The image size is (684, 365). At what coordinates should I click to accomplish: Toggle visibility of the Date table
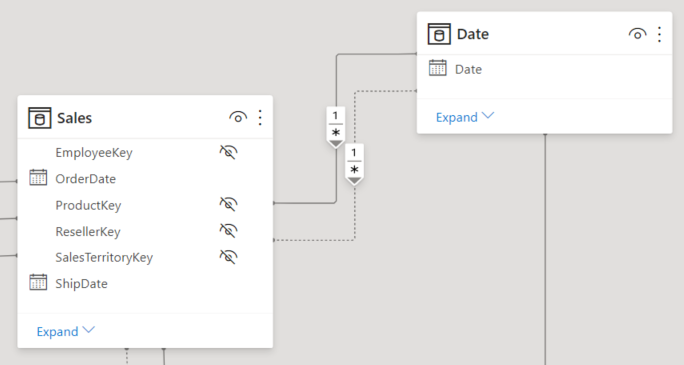pos(637,34)
